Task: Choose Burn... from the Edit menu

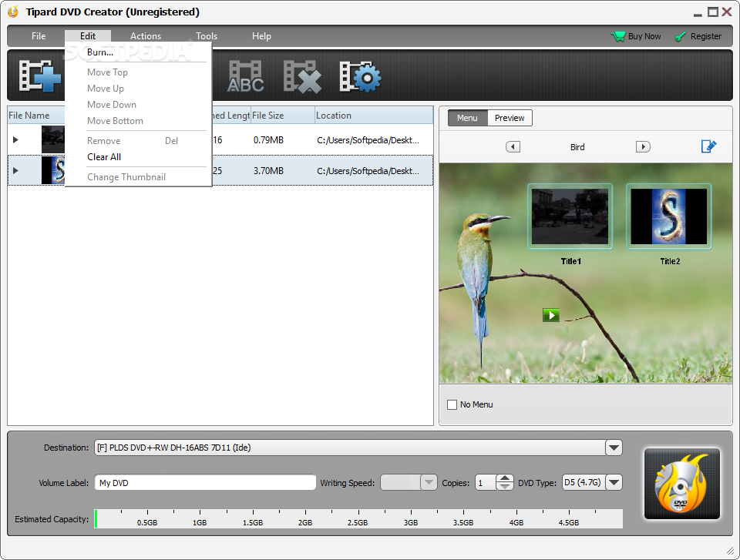Action: pyautogui.click(x=138, y=52)
